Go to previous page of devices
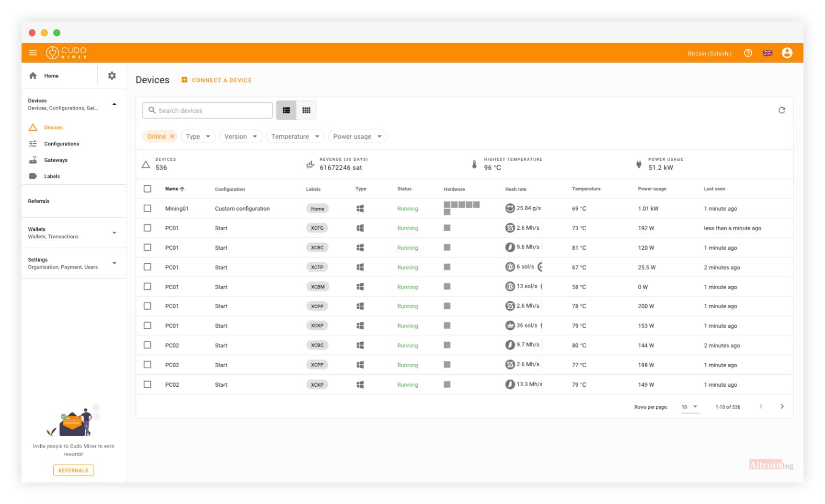825x504 pixels. coord(761,406)
